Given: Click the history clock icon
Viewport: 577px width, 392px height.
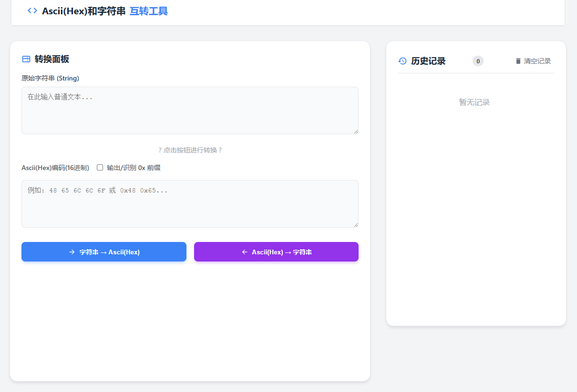Looking at the screenshot, I should click(402, 61).
